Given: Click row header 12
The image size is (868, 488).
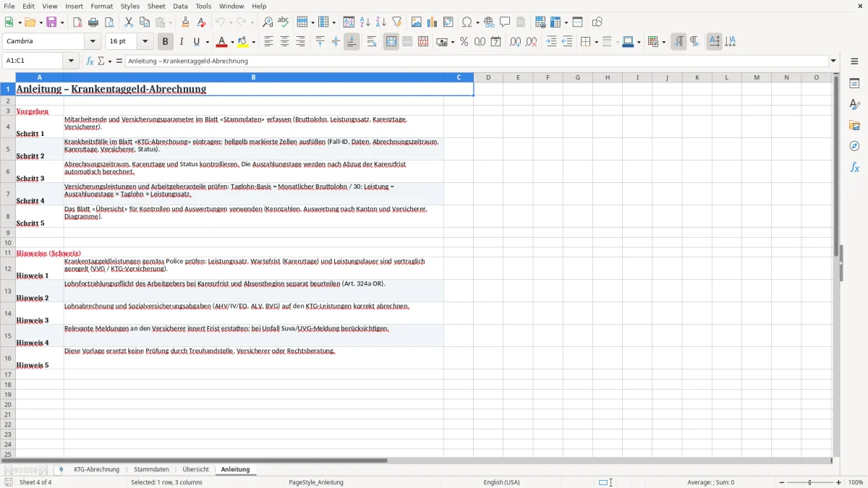Looking at the screenshot, I should click(x=8, y=268).
